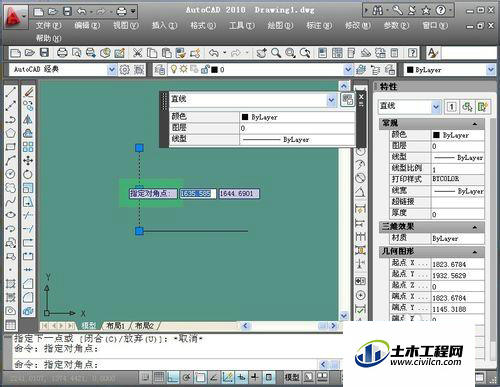Toggle the layer freeze sun icon
The width and height of the screenshot is (500, 387).
(x=183, y=69)
